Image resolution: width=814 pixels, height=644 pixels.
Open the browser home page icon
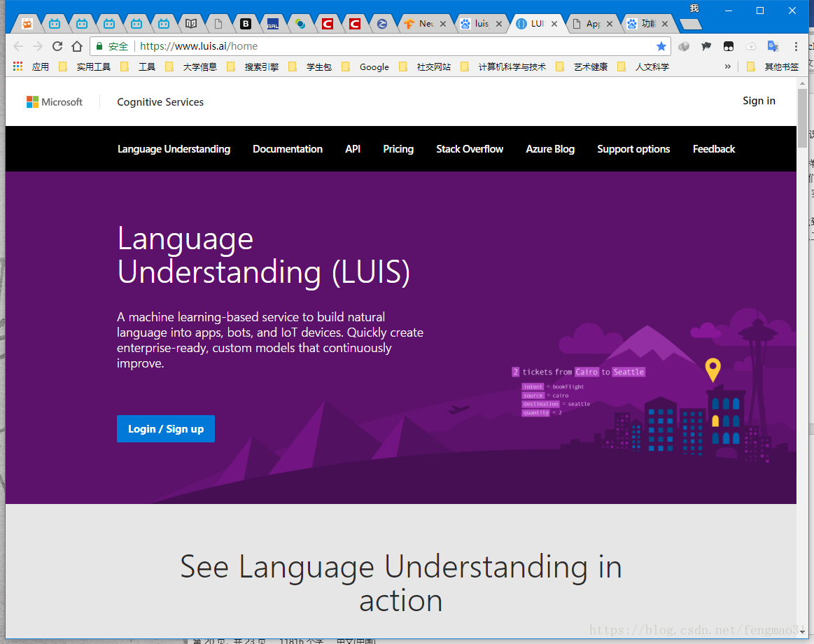click(77, 46)
